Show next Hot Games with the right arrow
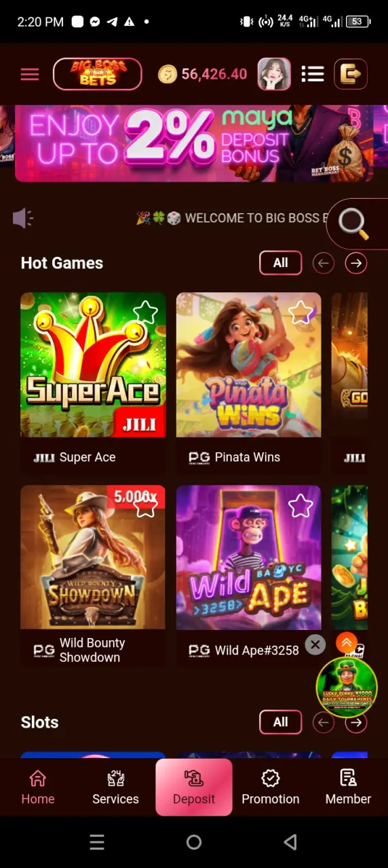 [356, 263]
